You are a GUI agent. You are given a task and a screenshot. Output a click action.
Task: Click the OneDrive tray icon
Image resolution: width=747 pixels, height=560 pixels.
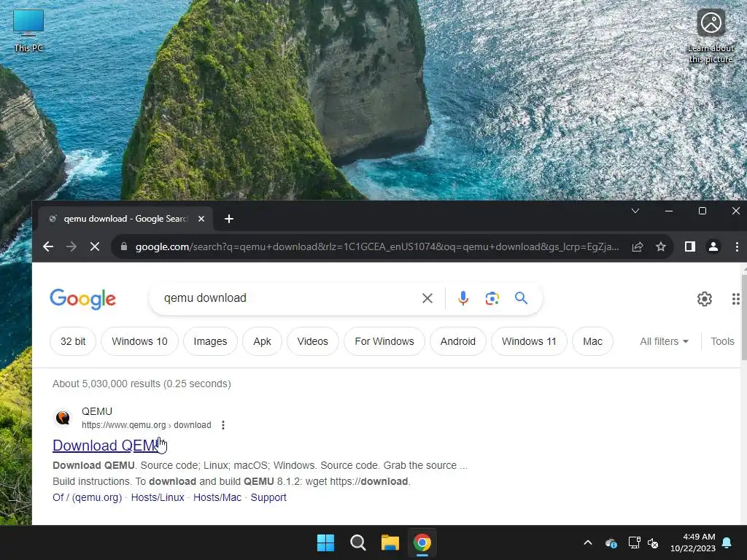pos(611,542)
